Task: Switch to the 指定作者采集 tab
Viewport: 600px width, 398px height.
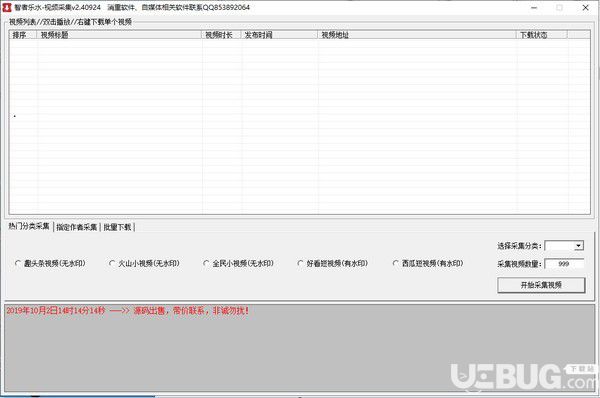Action: (77, 227)
